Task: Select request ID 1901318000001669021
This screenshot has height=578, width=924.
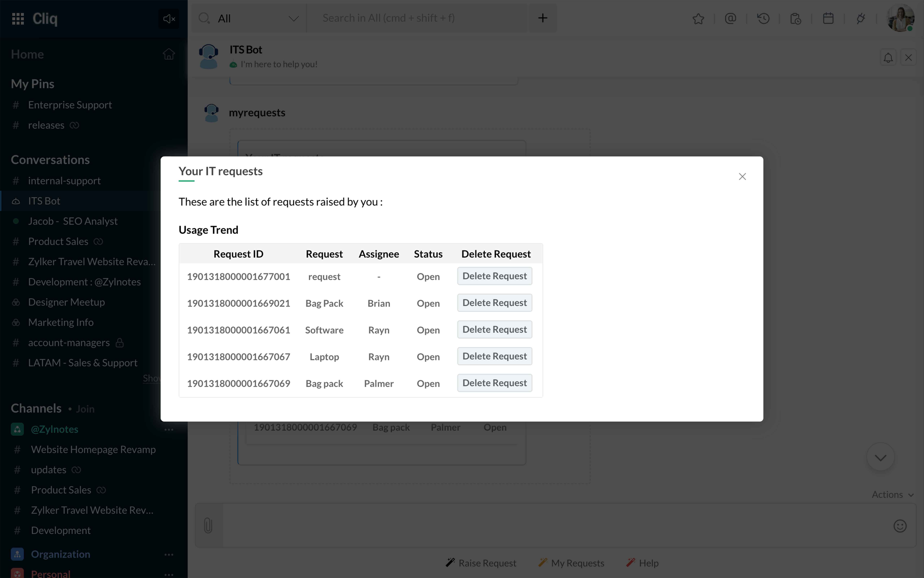Action: (x=239, y=303)
